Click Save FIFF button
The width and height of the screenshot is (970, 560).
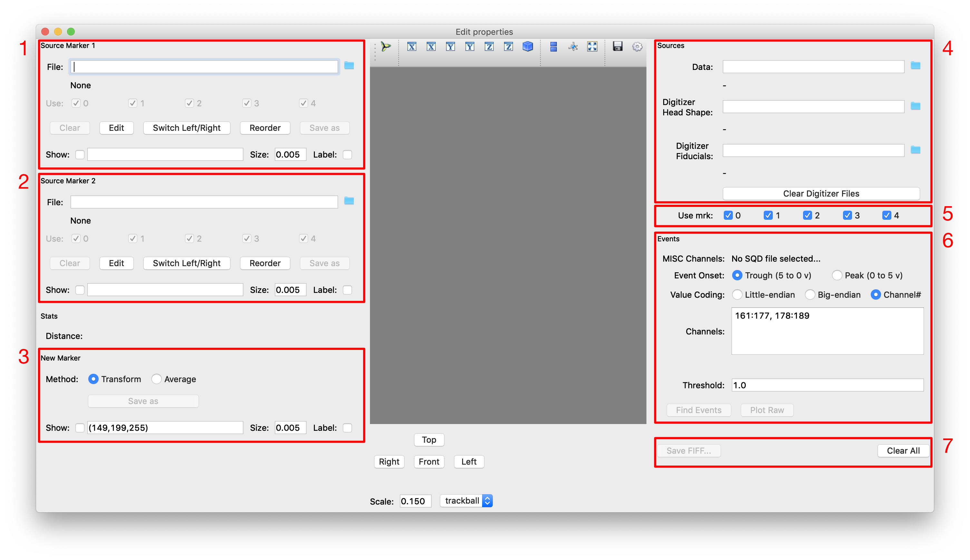690,450
